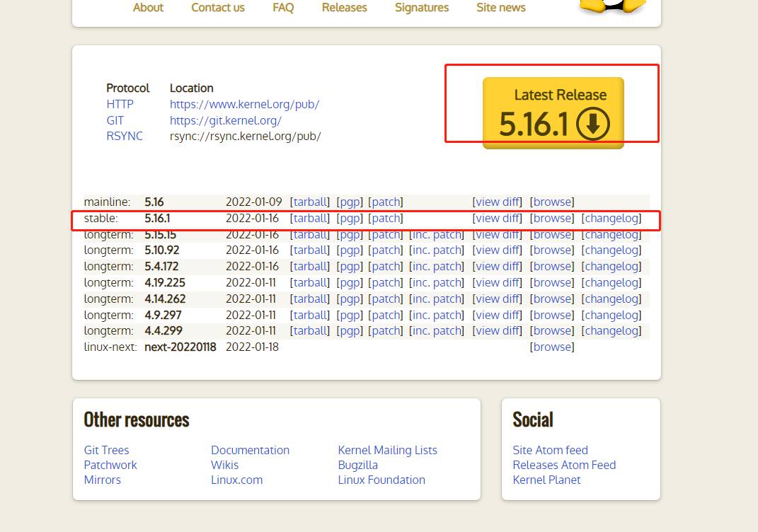Open Signatures in navigation
The height and width of the screenshot is (532, 758).
(422, 8)
